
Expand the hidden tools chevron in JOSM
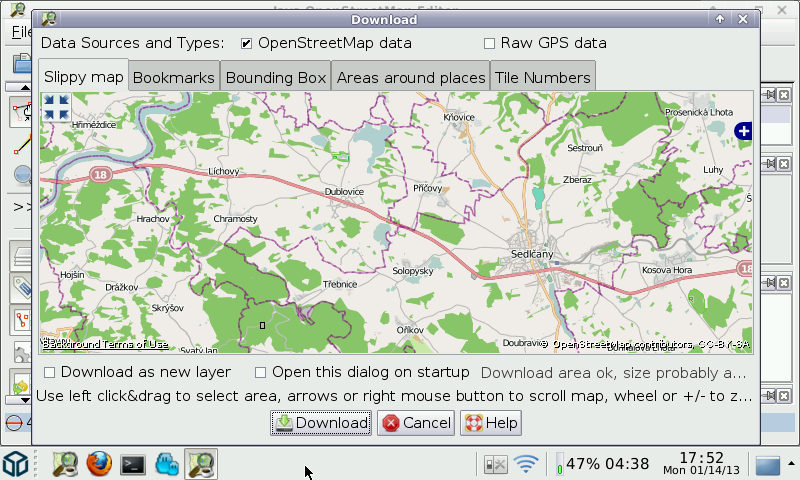pyautogui.click(x=20, y=207)
